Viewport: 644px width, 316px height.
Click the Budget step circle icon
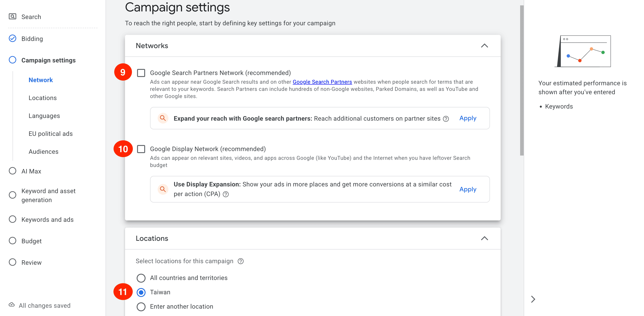pos(13,241)
